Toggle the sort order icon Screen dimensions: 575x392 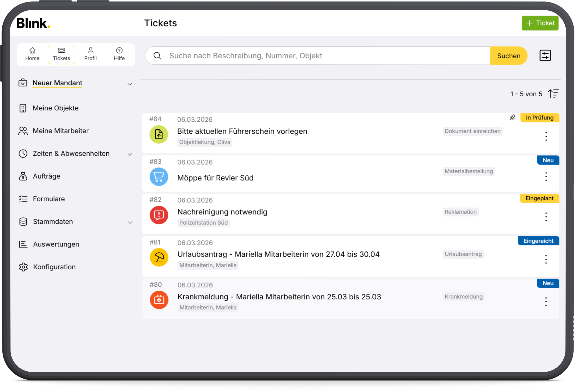[553, 94]
